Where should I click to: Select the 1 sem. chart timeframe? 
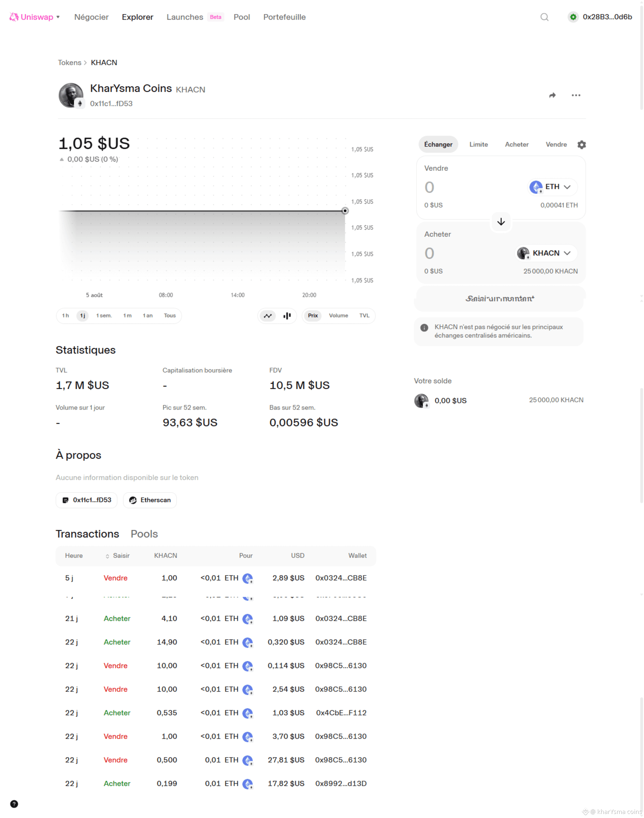coord(104,316)
